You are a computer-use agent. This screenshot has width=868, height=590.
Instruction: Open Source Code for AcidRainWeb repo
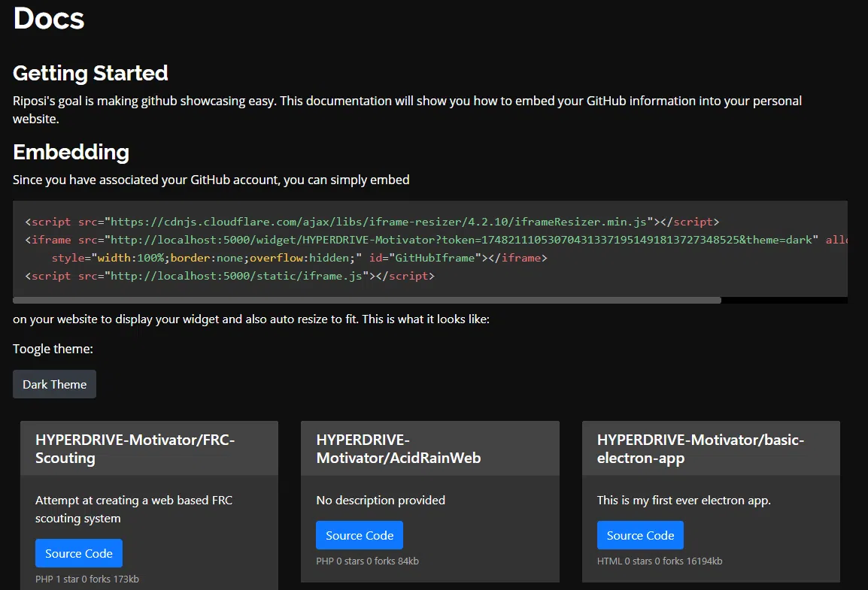tap(360, 535)
